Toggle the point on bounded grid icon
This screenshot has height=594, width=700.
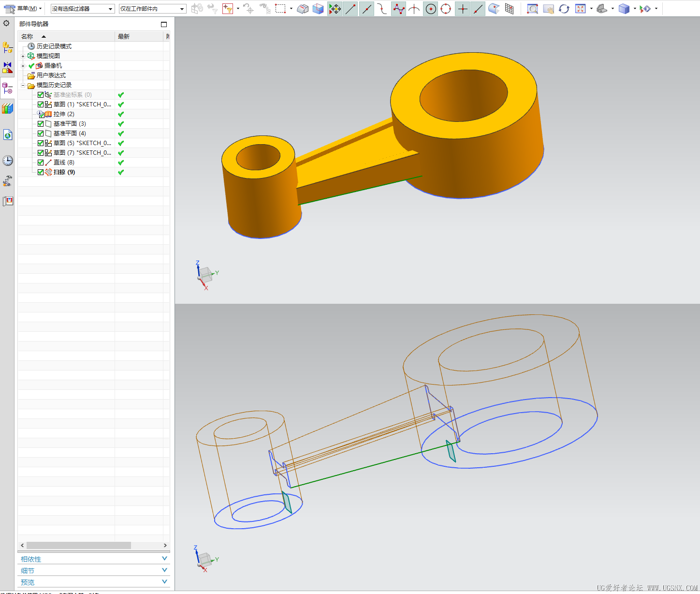pyautogui.click(x=509, y=9)
